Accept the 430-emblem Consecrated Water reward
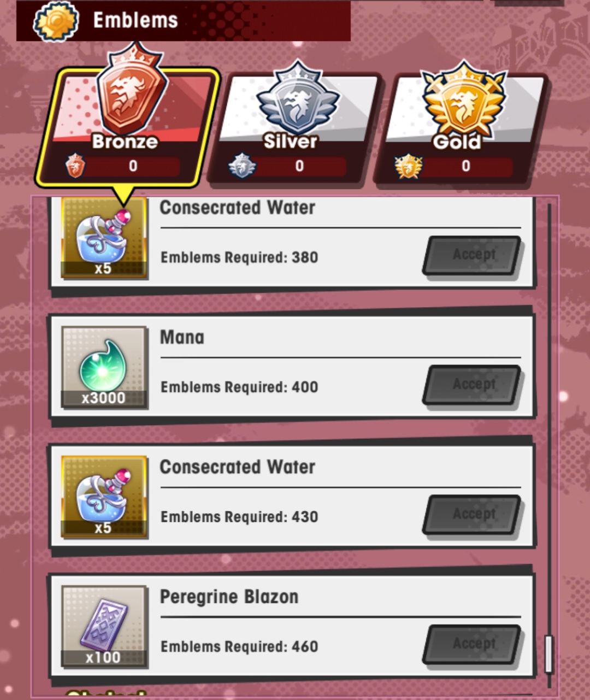Screen dimensions: 590x700 [x=473, y=515]
